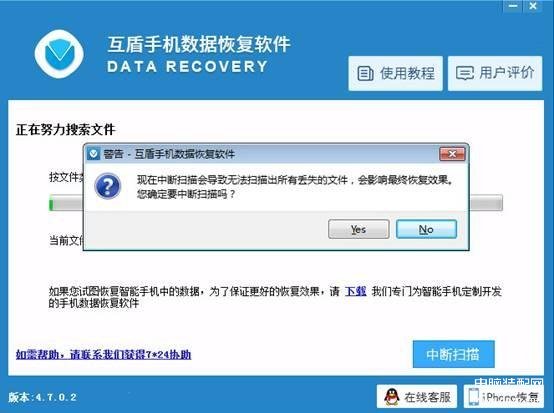Open the 用户评价 user reviews button
Screen dimensions: 554x413
click(495, 73)
